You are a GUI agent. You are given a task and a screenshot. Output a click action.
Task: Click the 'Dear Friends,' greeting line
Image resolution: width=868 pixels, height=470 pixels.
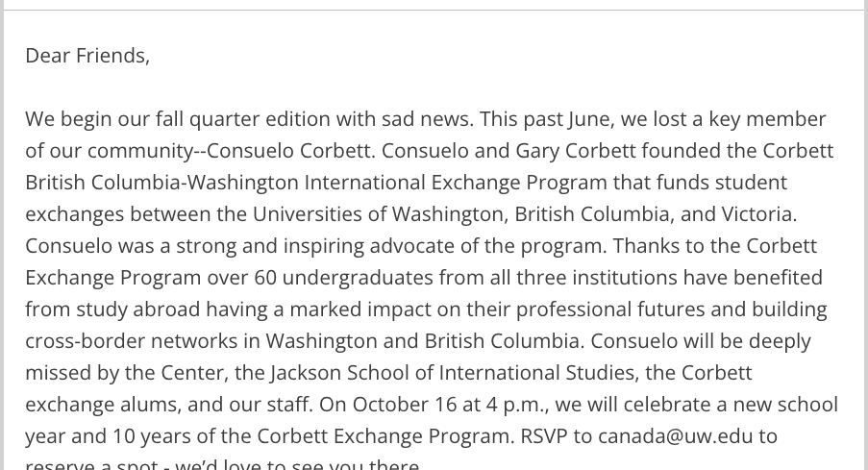point(87,56)
